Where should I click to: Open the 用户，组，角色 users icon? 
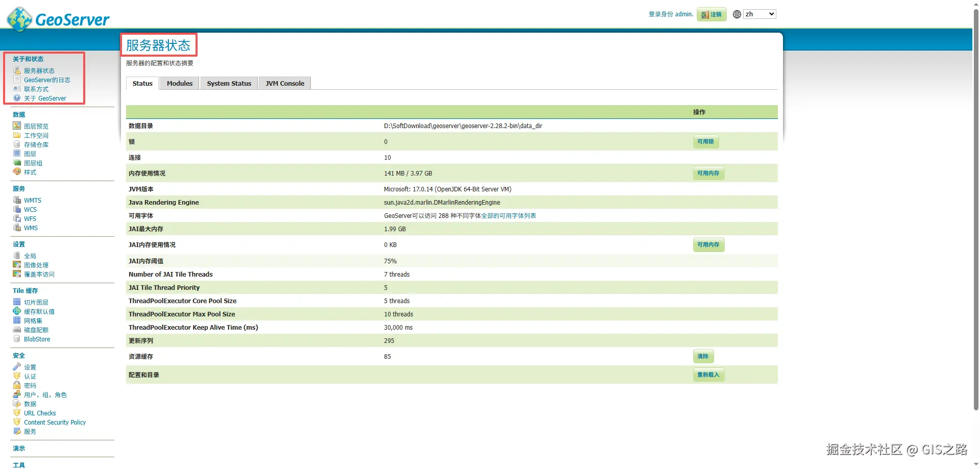[17, 394]
